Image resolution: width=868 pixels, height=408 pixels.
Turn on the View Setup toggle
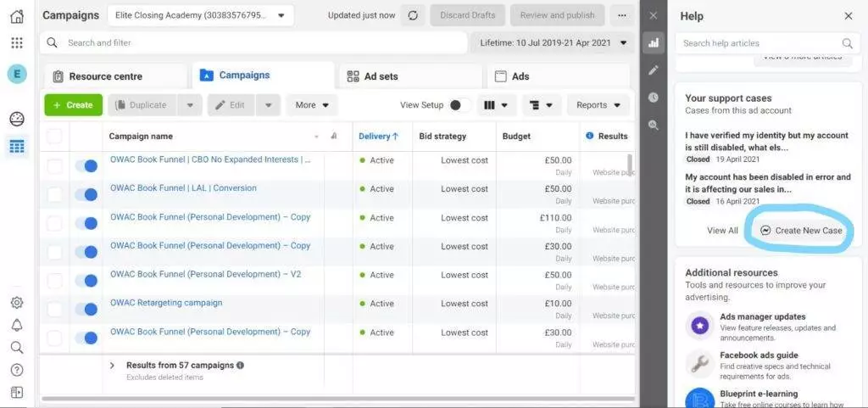pyautogui.click(x=459, y=105)
